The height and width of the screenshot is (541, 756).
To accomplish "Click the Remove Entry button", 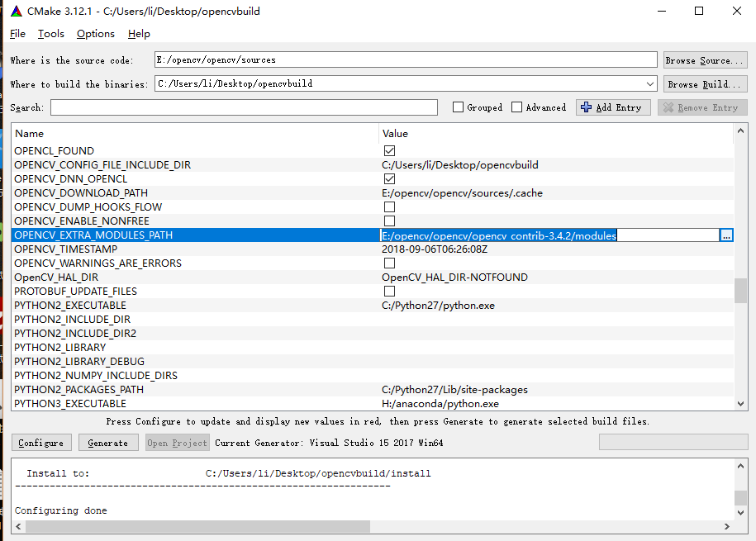I will pyautogui.click(x=702, y=107).
